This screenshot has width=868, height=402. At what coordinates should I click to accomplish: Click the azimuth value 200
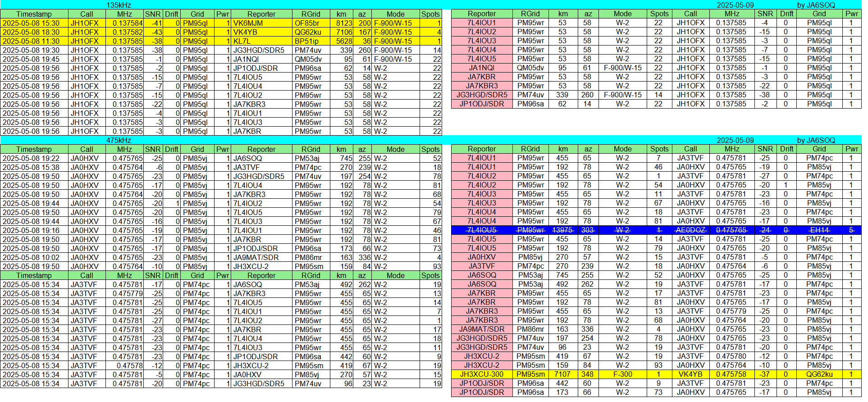tap(363, 23)
